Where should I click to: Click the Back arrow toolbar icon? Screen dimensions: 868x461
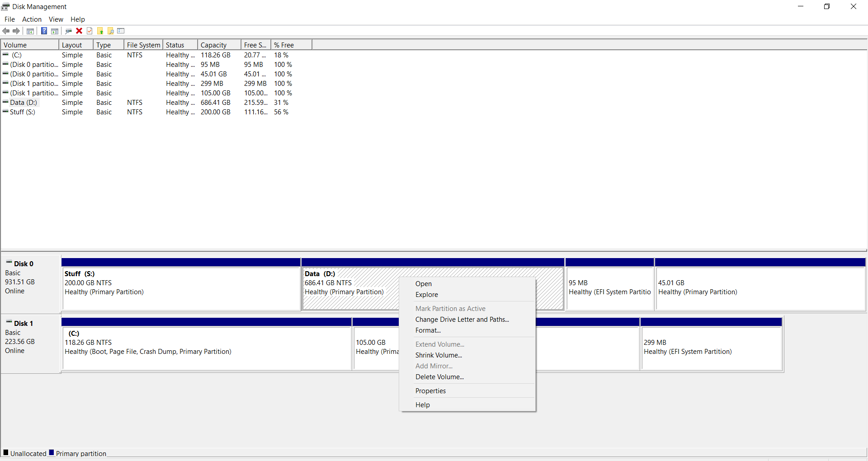[6, 31]
